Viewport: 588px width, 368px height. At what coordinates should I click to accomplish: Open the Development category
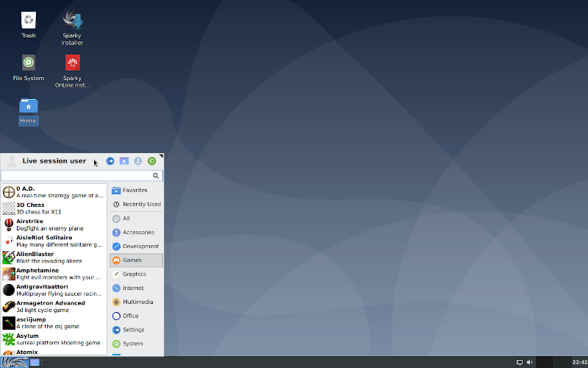point(137,247)
